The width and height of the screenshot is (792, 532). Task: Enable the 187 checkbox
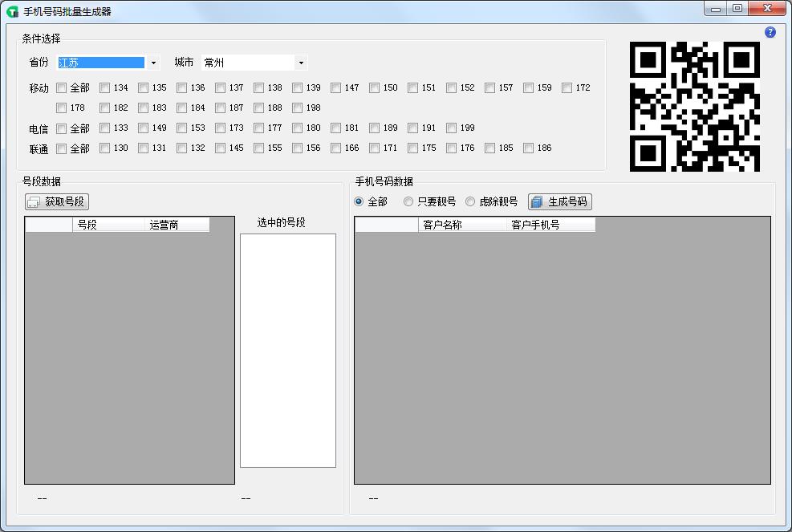click(x=220, y=108)
